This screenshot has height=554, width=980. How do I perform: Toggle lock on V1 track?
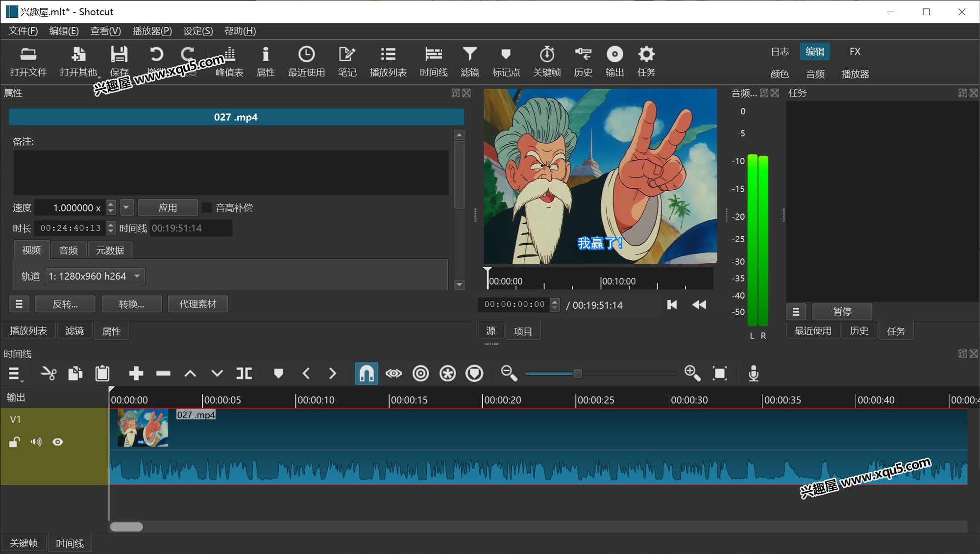tap(14, 442)
